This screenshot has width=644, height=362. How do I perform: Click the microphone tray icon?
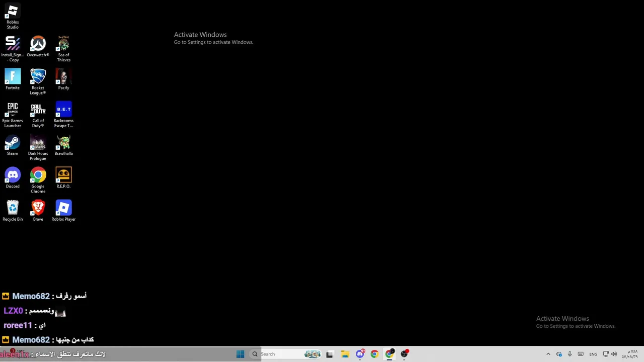pyautogui.click(x=570, y=354)
